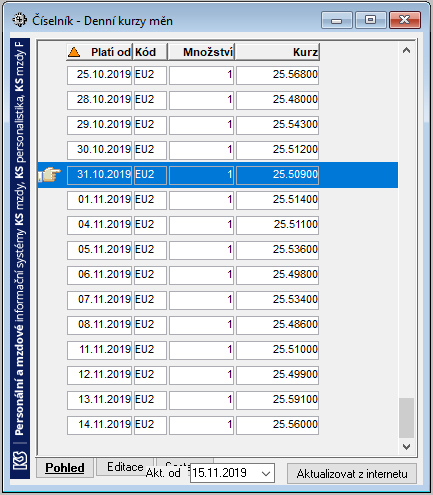Click the Kód column header

150,52
